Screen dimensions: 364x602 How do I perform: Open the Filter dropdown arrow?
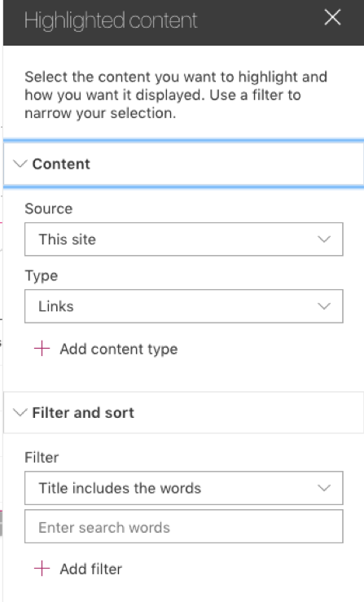coord(324,488)
